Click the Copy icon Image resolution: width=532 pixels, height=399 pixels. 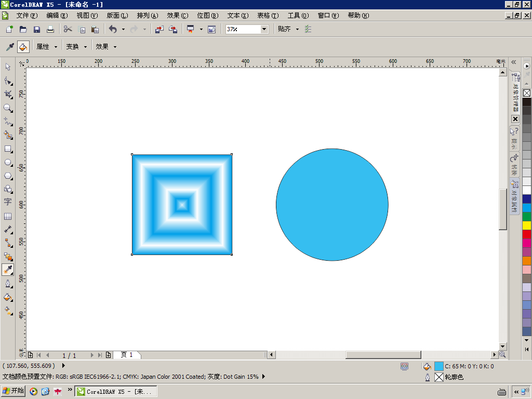82,30
